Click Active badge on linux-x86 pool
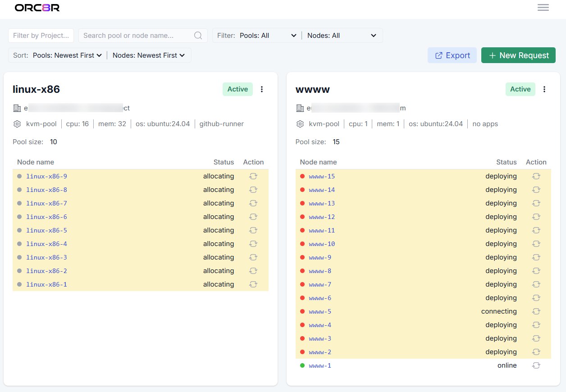 237,89
